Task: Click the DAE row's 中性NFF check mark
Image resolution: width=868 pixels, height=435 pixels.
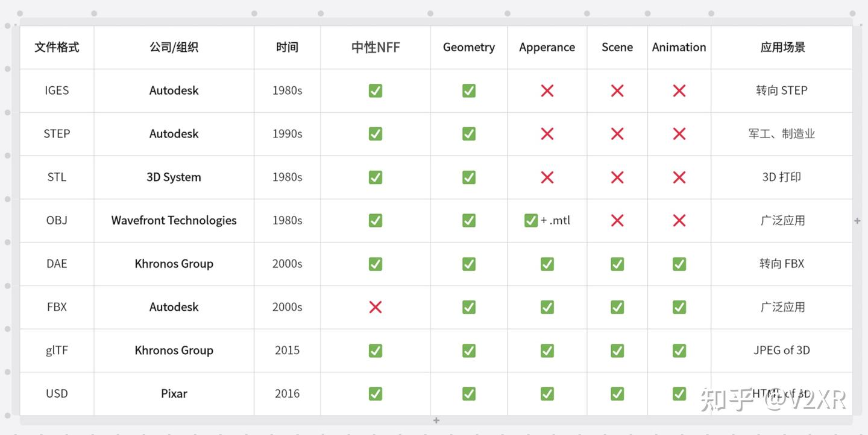Action: point(375,264)
